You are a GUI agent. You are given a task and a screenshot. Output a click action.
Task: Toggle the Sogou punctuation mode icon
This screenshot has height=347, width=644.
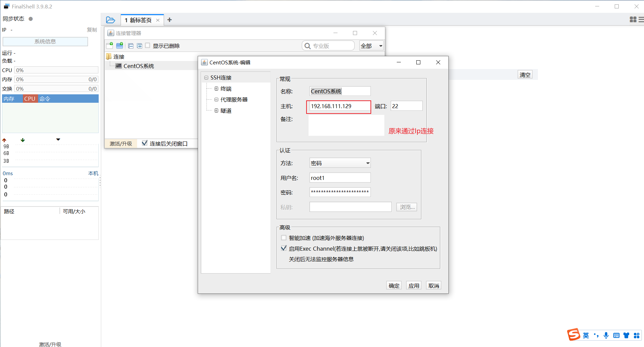pyautogui.click(x=596, y=335)
